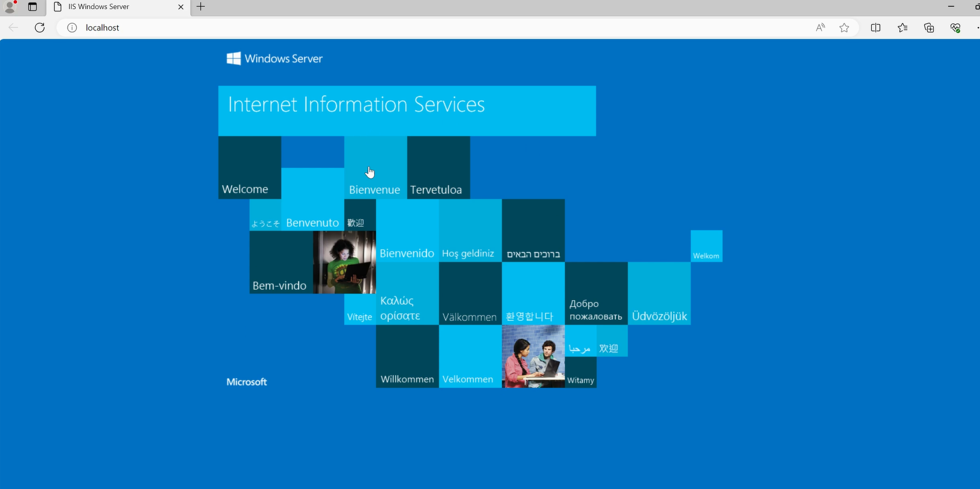Open the tab actions menu icon
This screenshot has height=489, width=980.
(x=33, y=7)
